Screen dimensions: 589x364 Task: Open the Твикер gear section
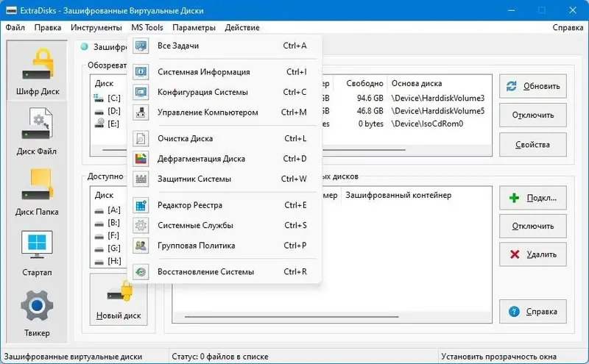click(x=37, y=313)
